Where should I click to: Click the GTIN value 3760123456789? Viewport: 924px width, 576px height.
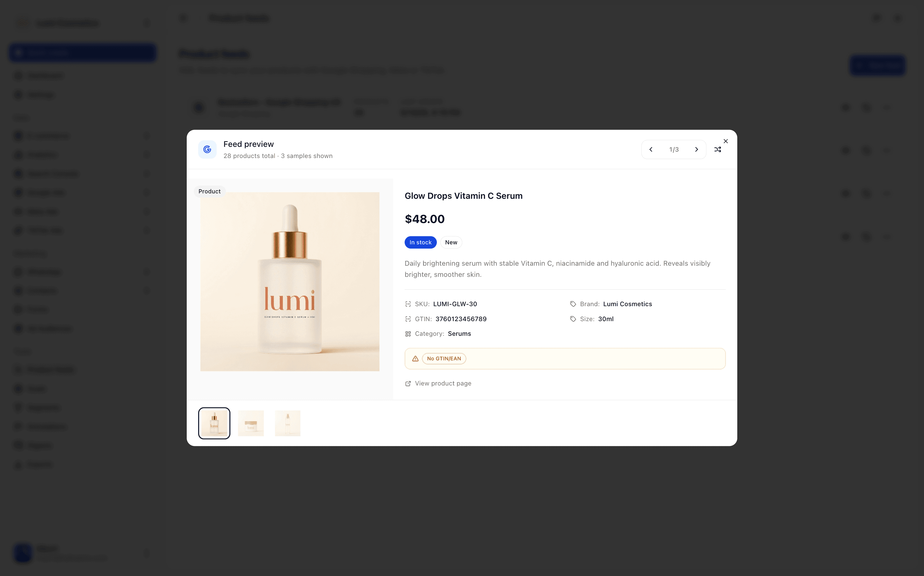coord(461,319)
